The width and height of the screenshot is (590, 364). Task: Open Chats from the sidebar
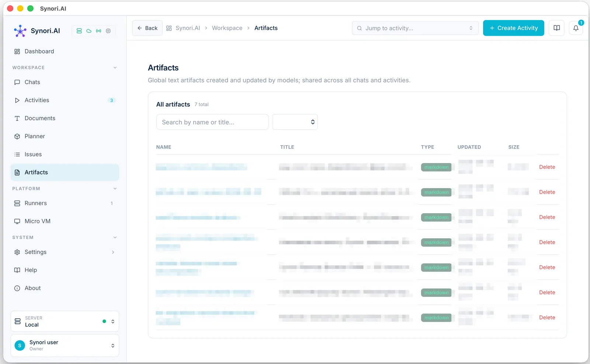pos(65,82)
